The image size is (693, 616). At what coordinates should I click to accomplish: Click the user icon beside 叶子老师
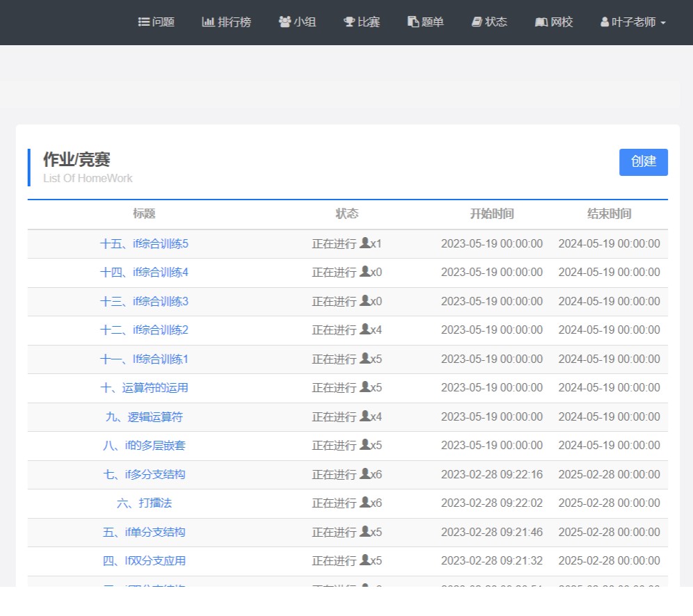click(x=605, y=22)
